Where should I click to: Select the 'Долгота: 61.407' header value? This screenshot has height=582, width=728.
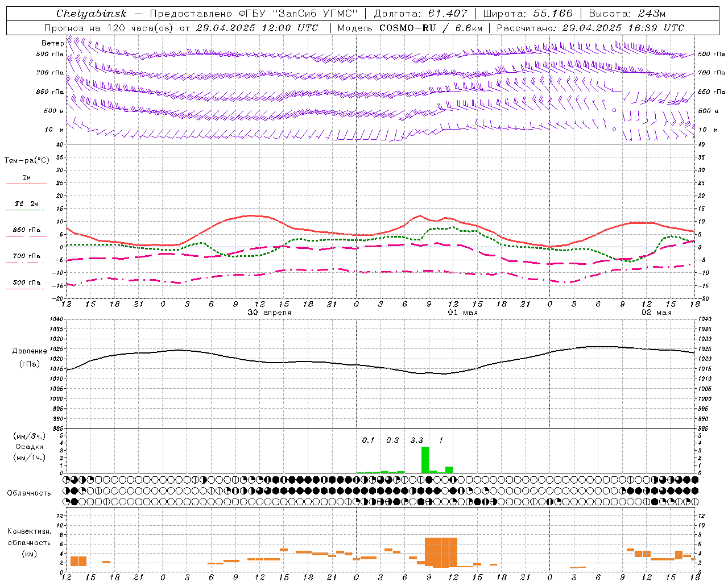(420, 14)
